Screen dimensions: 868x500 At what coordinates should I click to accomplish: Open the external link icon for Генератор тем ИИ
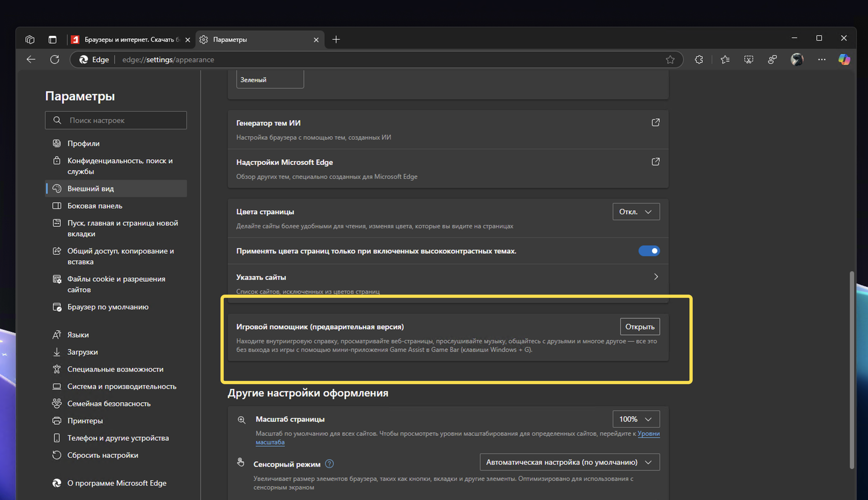coord(656,123)
